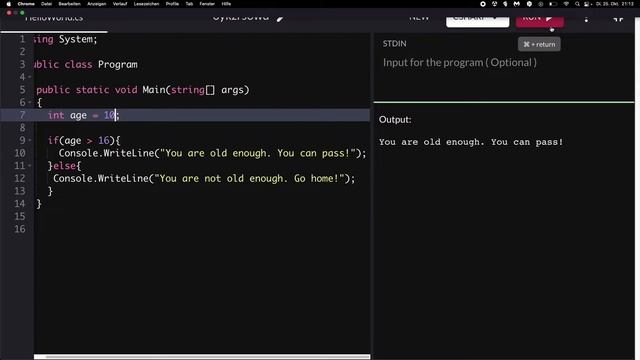Screen dimensions: 640x360
Task: Click the NEW button in the toolbar
Action: [419, 18]
